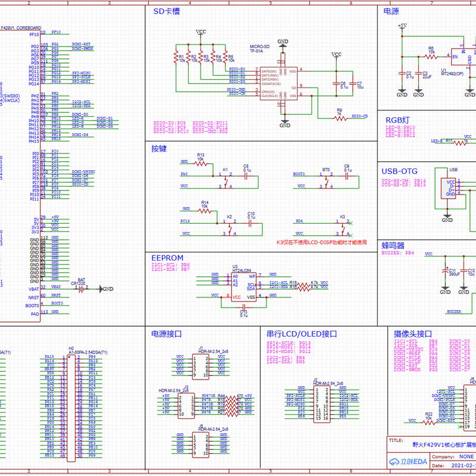The height and width of the screenshot is (476, 476).
Task: Click the PD4 net label at K3
Action: [x=299, y=221]
